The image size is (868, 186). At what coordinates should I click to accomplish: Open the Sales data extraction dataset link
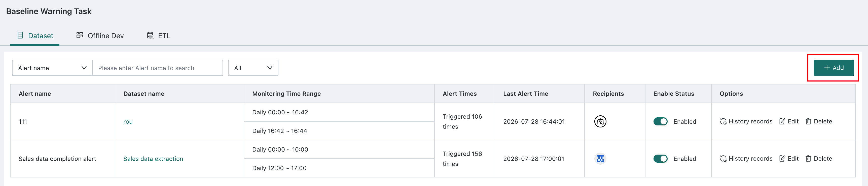(153, 159)
